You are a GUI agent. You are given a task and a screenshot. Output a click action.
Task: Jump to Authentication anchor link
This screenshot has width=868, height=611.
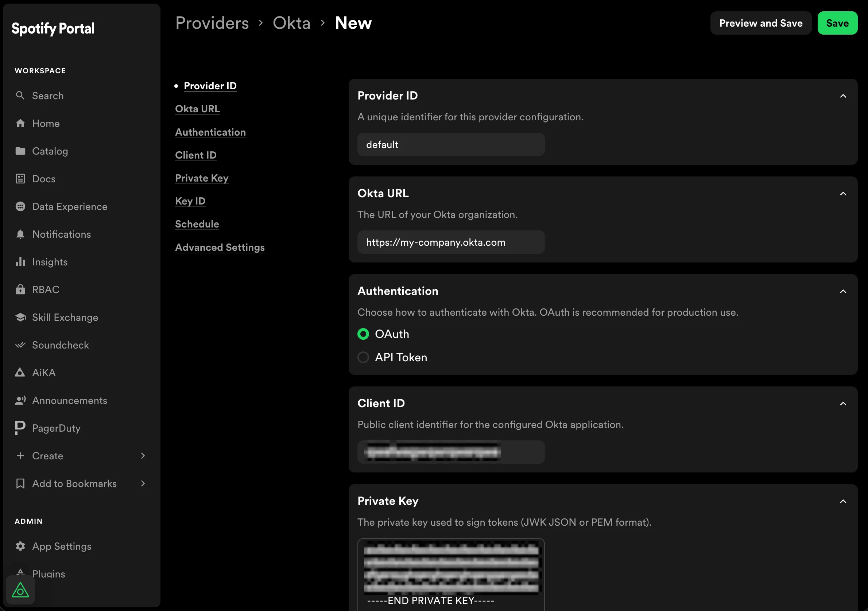pyautogui.click(x=210, y=132)
